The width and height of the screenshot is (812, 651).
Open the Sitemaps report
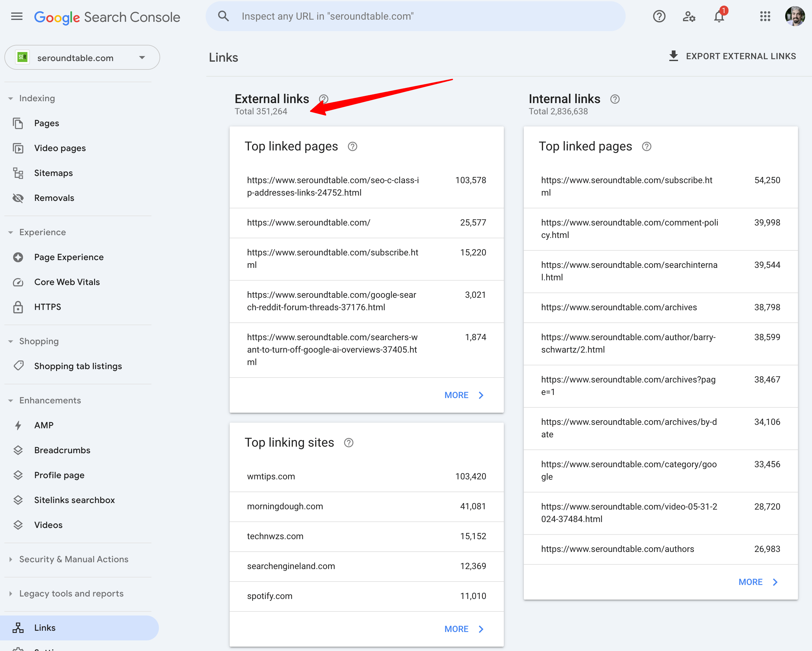(54, 173)
